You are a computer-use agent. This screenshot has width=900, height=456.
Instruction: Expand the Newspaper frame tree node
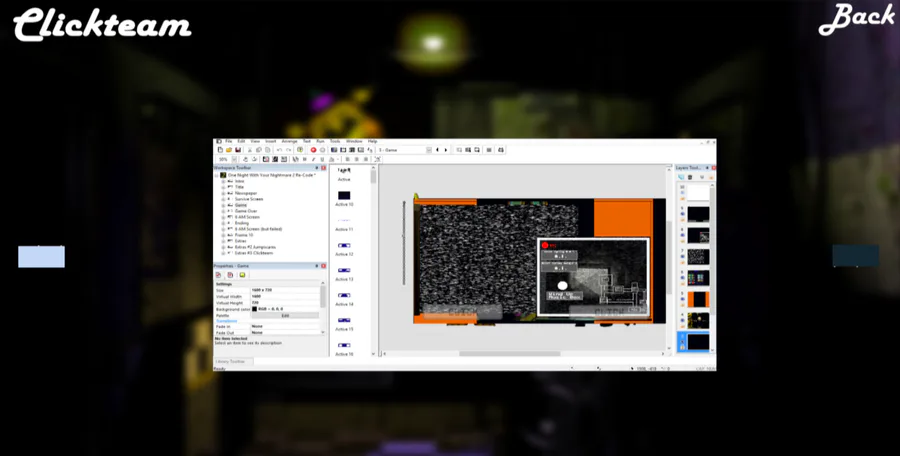pyautogui.click(x=223, y=193)
